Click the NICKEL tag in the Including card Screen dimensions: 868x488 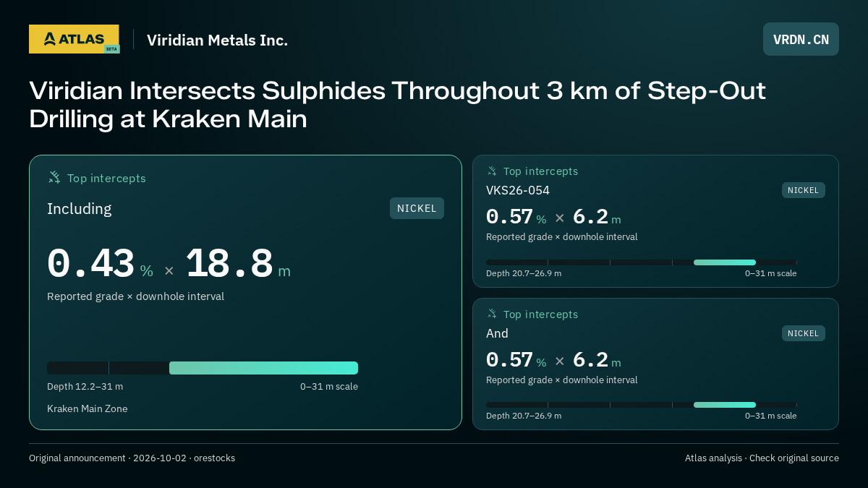pyautogui.click(x=417, y=208)
